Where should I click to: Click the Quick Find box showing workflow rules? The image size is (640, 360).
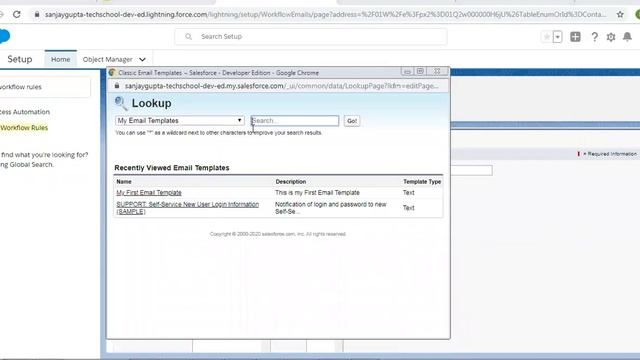coord(44,87)
